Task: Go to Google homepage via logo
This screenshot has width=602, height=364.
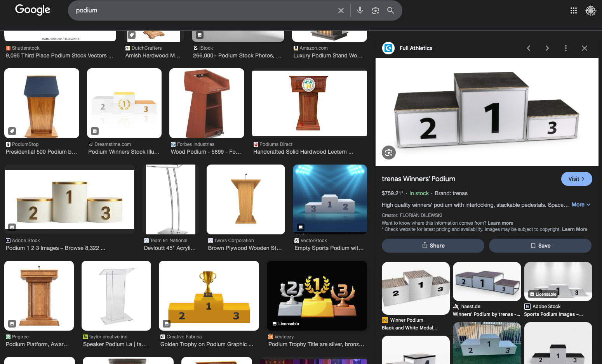Action: 33,10
